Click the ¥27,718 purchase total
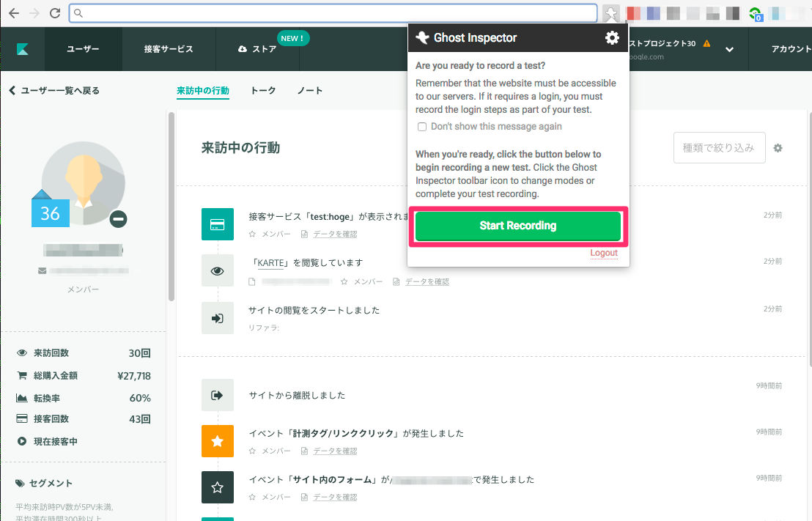 point(134,376)
